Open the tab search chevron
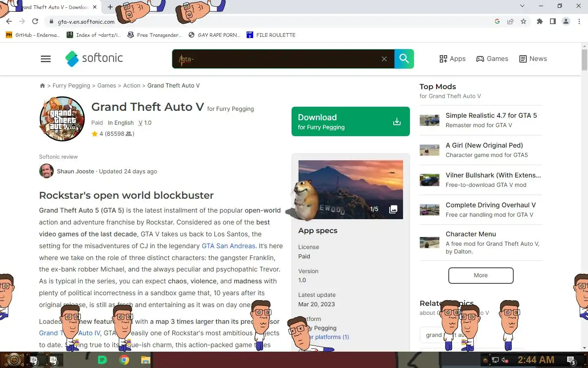Viewport: 588px width, 368px height. (x=522, y=6)
